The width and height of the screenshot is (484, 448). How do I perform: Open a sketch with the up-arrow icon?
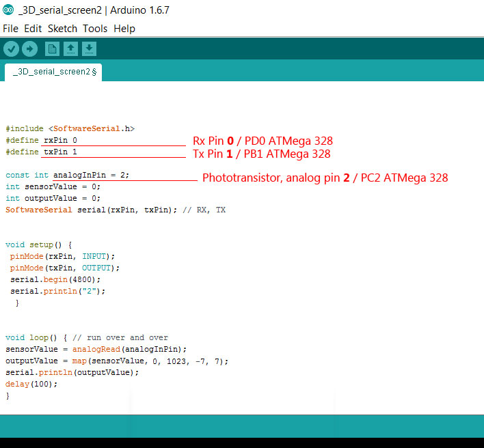coord(70,48)
